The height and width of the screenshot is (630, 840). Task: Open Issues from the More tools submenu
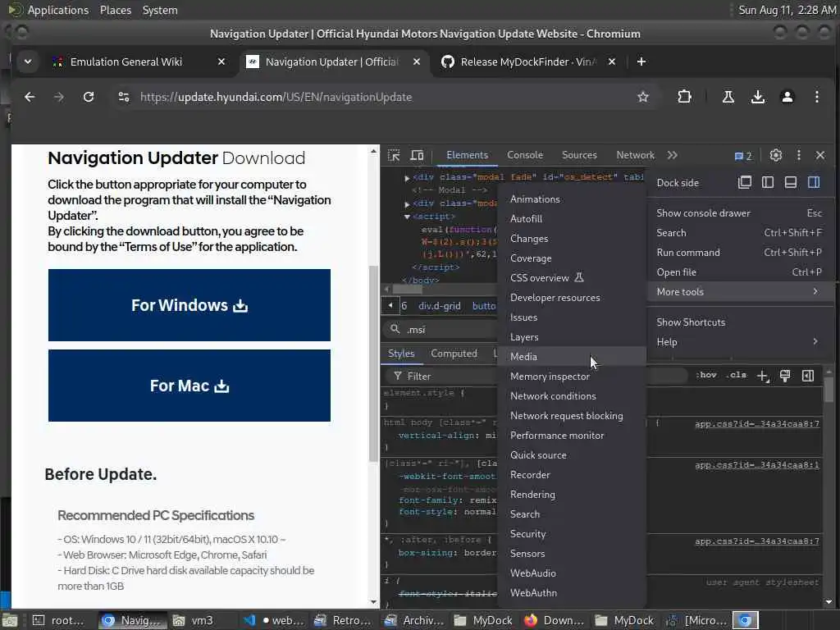572,317
